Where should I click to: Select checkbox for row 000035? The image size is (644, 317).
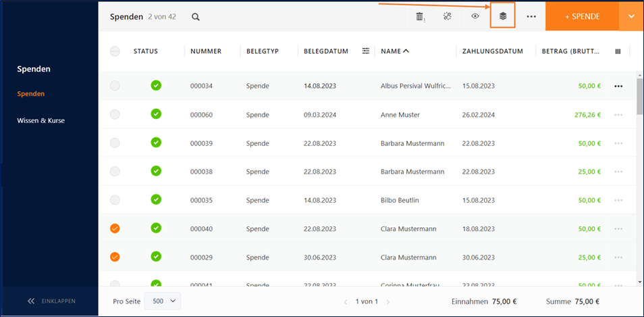(x=115, y=200)
